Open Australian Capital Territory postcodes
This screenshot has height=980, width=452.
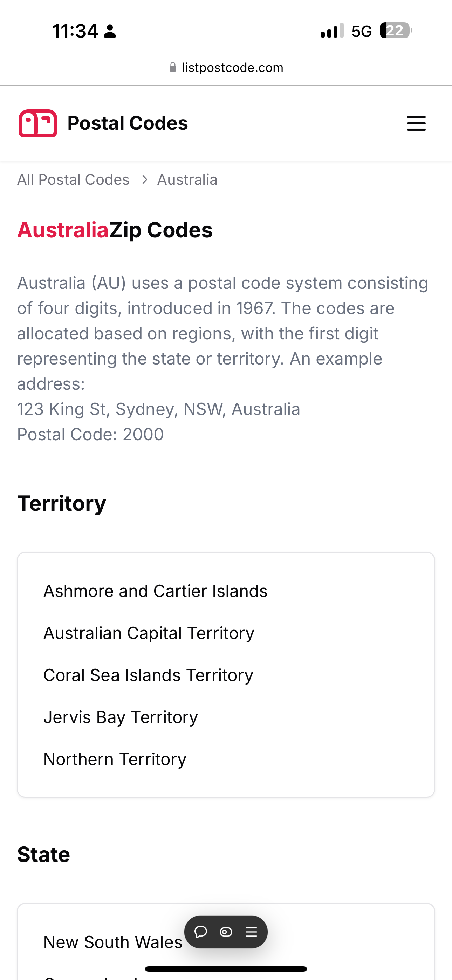click(149, 633)
